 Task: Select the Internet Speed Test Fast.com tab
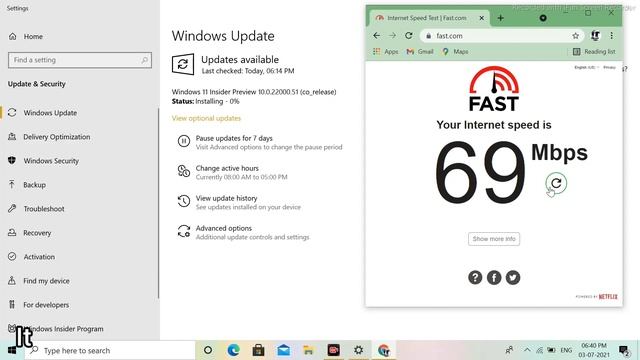pyautogui.click(x=426, y=18)
